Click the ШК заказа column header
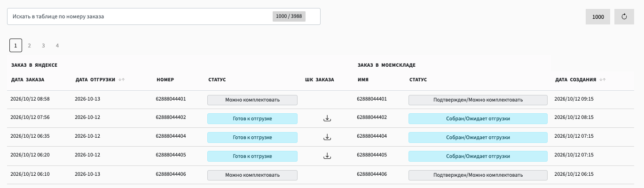Viewport: 644px width, 188px height. [320, 80]
